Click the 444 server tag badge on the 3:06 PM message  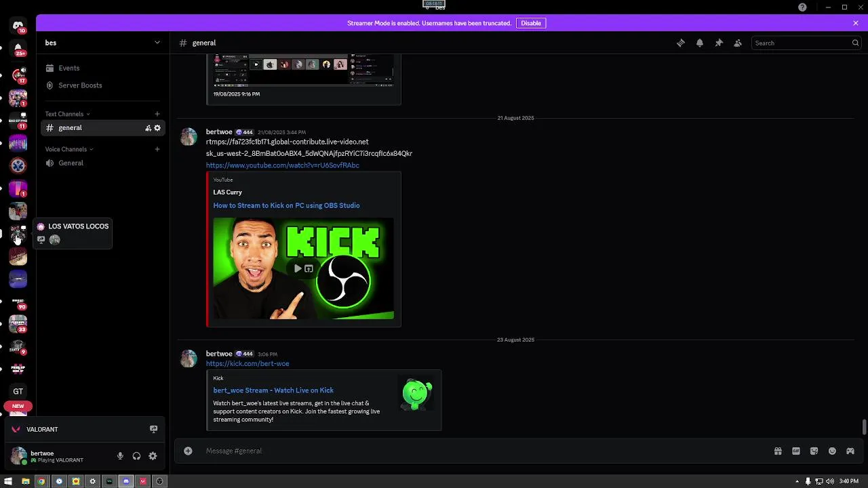tap(244, 354)
